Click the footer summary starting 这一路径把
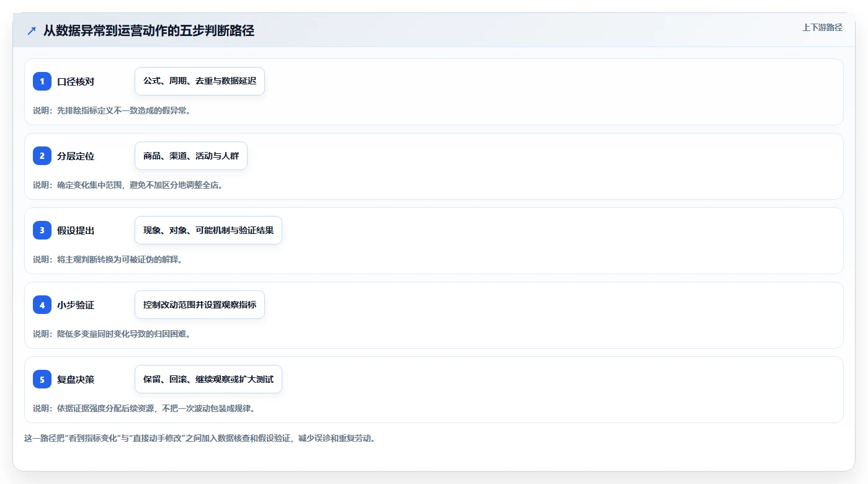Image resolution: width=868 pixels, height=484 pixels. [200, 438]
